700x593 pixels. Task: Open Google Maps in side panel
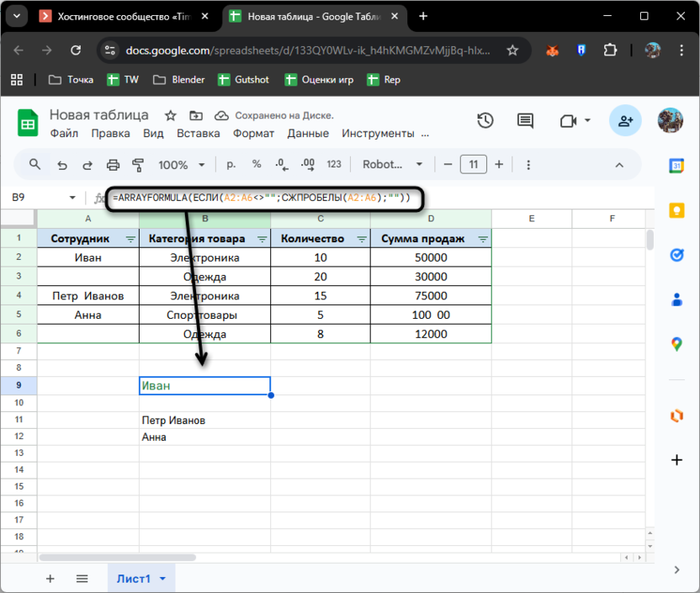(676, 343)
